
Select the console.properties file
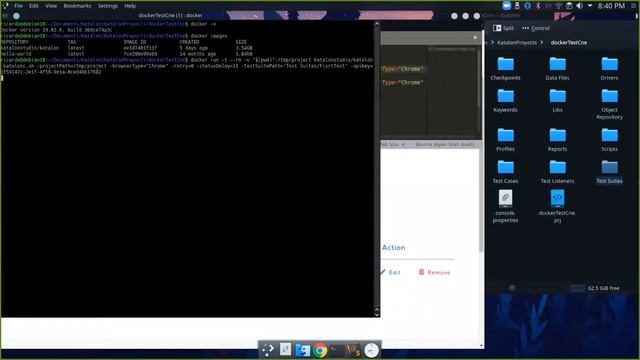(505, 206)
